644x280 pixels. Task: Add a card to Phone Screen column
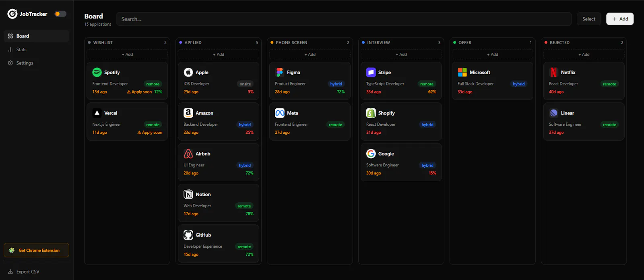310,54
